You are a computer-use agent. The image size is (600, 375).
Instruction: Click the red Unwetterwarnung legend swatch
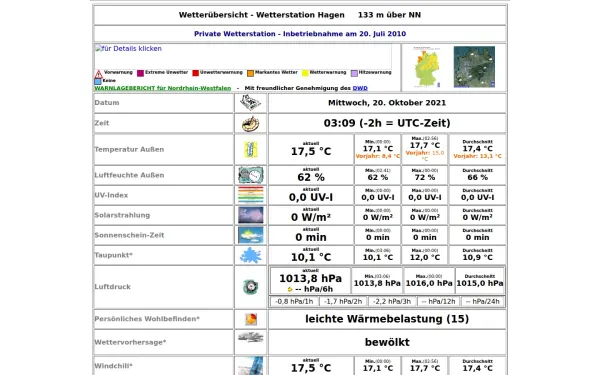click(196, 73)
